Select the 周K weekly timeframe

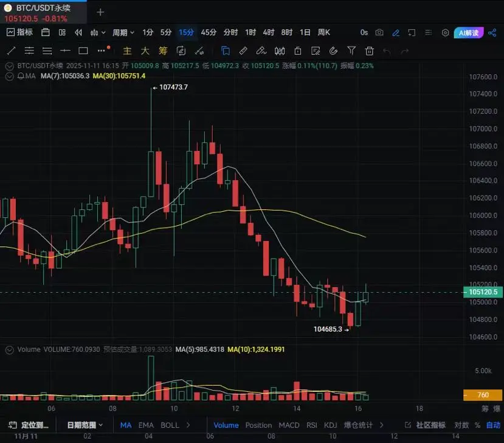(323, 32)
